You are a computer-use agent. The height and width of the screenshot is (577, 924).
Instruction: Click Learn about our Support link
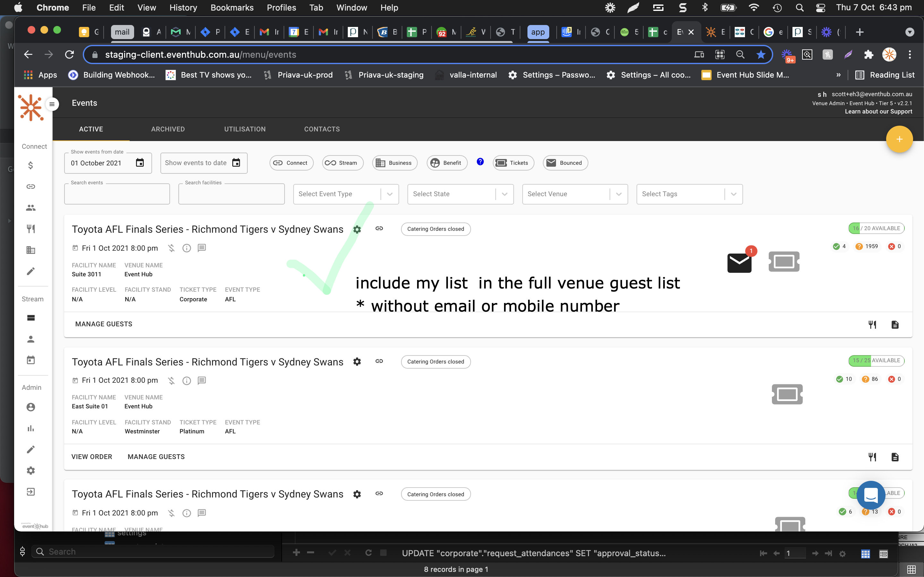click(878, 112)
